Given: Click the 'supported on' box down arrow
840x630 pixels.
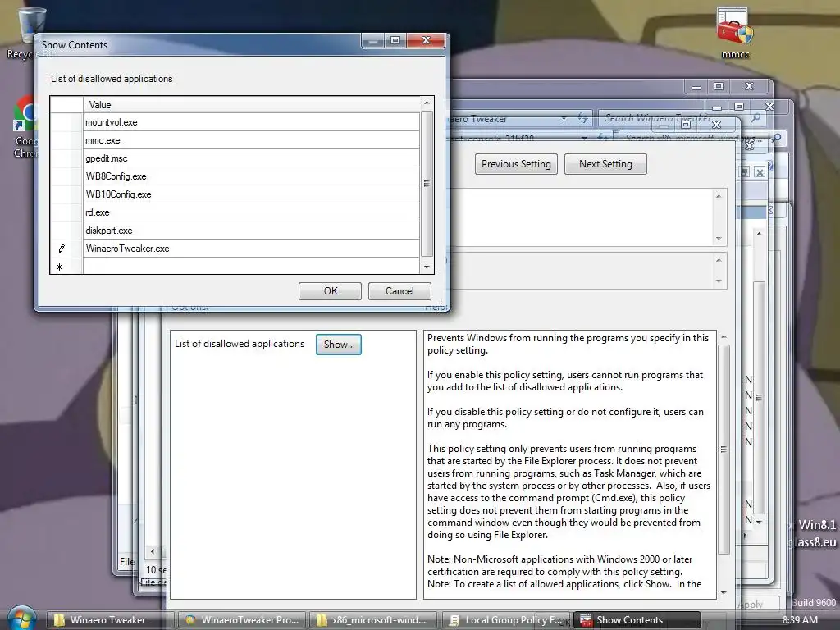Looking at the screenshot, I should (x=719, y=281).
